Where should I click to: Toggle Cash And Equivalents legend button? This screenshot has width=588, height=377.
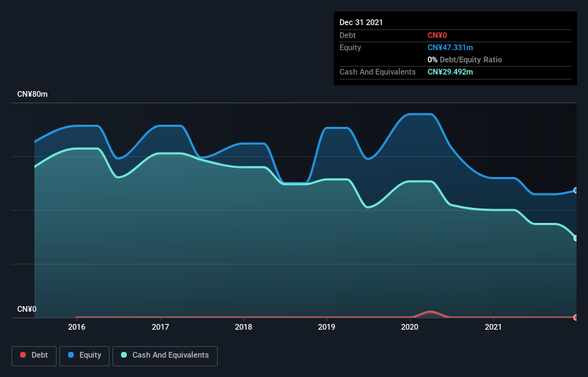pos(165,355)
